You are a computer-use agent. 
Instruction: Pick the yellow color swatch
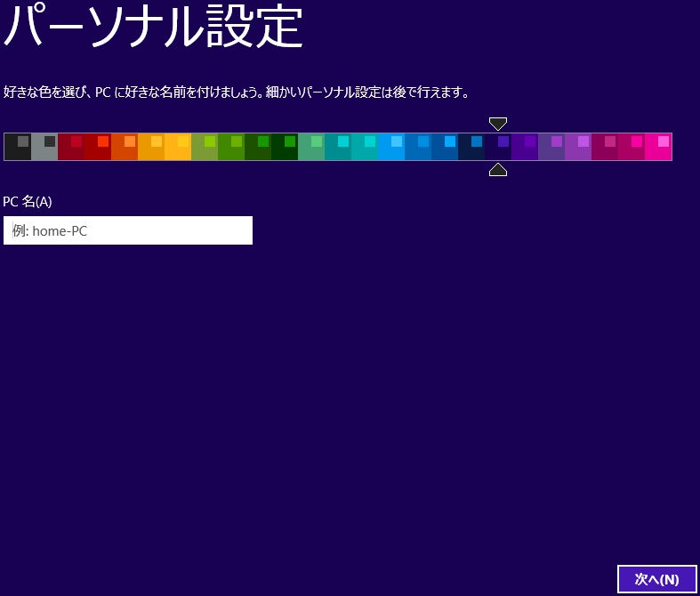tap(178, 147)
